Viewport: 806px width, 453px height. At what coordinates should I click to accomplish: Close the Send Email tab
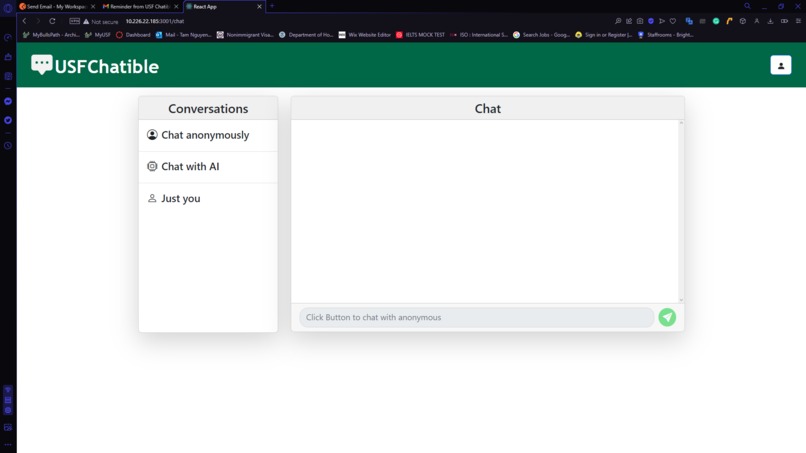tap(93, 7)
